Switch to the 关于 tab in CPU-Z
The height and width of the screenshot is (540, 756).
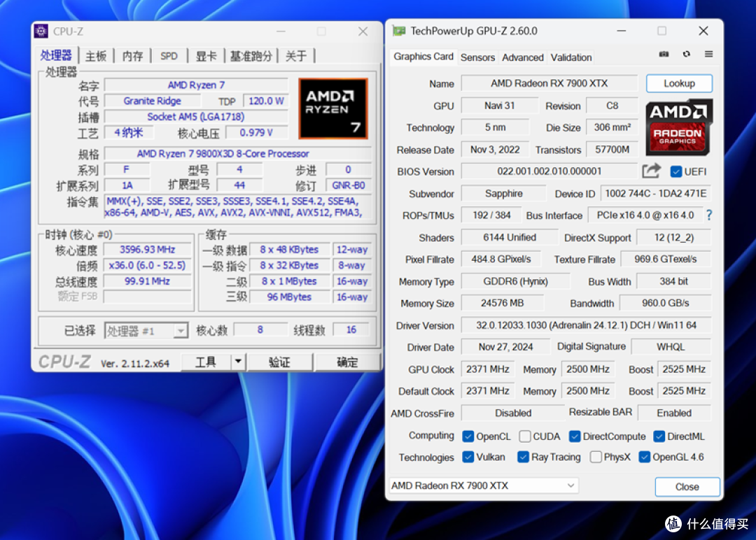click(x=296, y=56)
